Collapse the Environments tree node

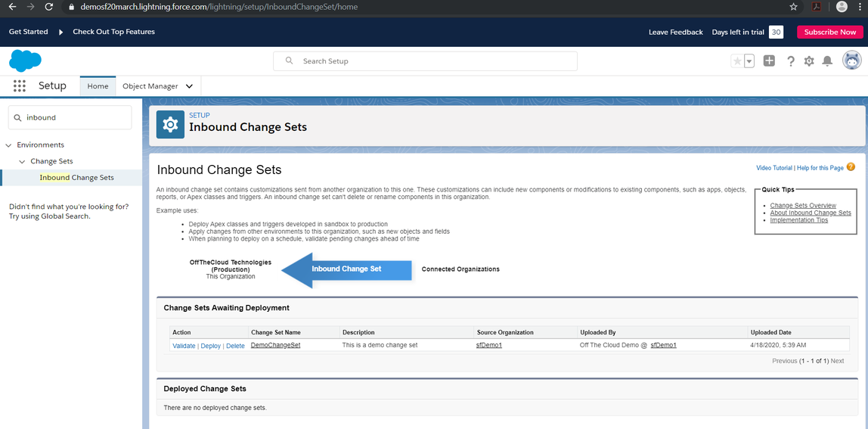(8, 145)
